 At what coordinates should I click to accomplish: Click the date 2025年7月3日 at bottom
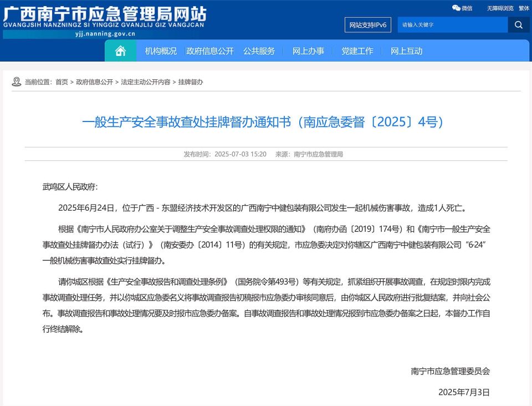tap(464, 392)
